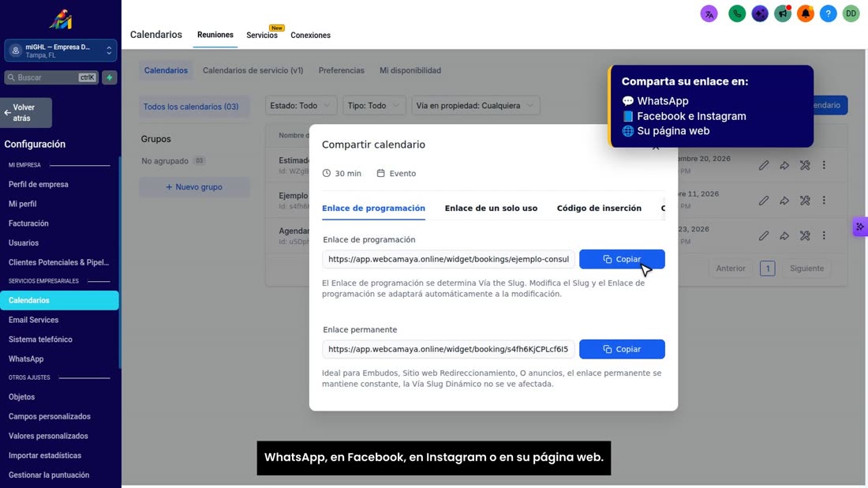Open Calendarios de servicio (v1) tab
This screenshot has height=488, width=868.
[x=253, y=70]
